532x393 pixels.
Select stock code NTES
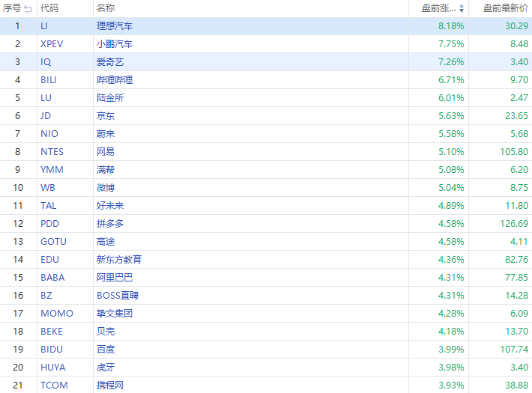click(52, 152)
